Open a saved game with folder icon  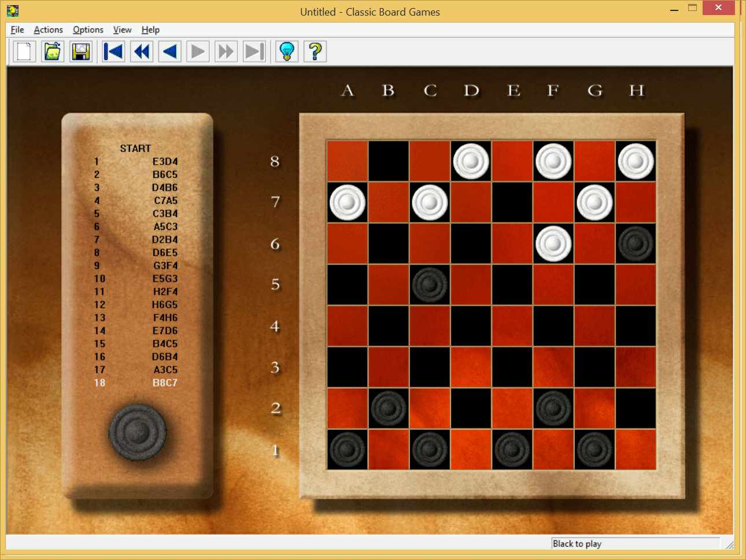pos(53,51)
